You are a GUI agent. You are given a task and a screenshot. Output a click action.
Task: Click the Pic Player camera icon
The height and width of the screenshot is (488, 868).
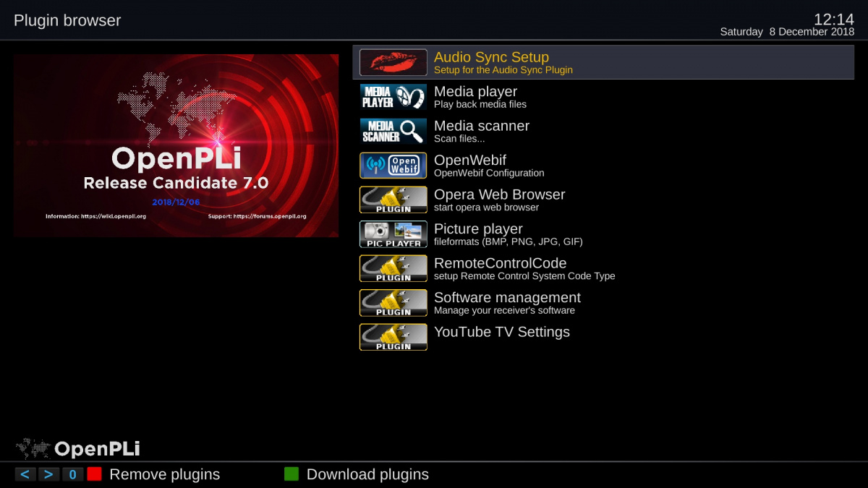[393, 234]
